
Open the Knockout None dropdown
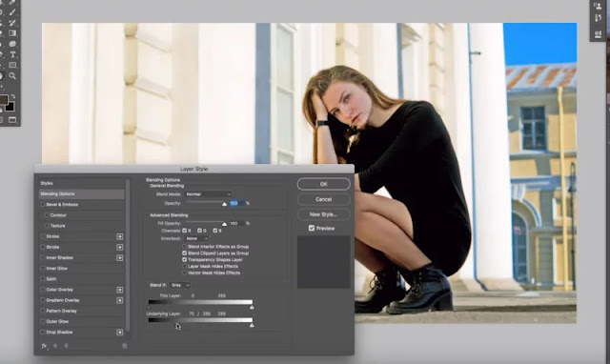196,238
